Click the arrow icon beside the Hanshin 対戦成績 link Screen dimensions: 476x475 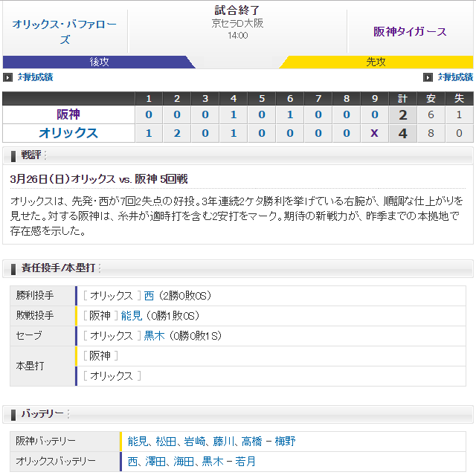click(428, 77)
